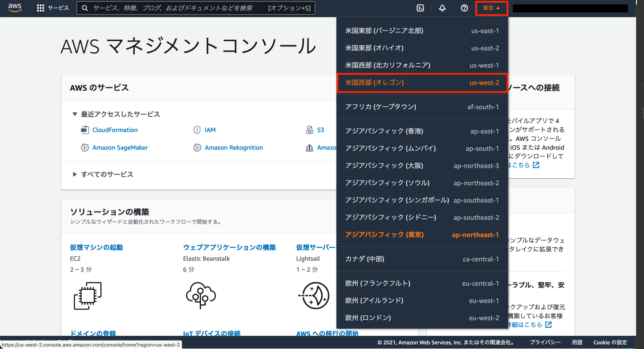This screenshot has height=349, width=644.
Task: Open Amazon Rekognition link
Action: (234, 148)
